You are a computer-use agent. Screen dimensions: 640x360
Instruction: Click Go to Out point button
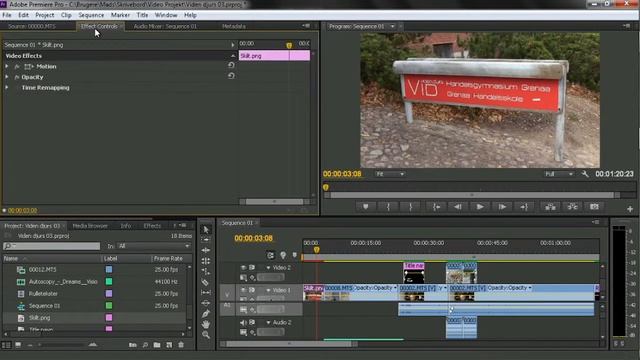[524, 207]
